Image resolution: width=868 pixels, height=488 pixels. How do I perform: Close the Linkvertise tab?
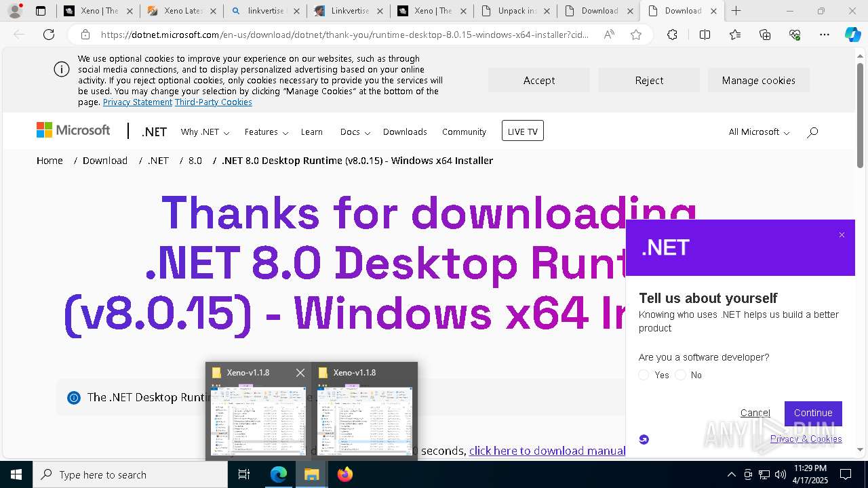379,11
